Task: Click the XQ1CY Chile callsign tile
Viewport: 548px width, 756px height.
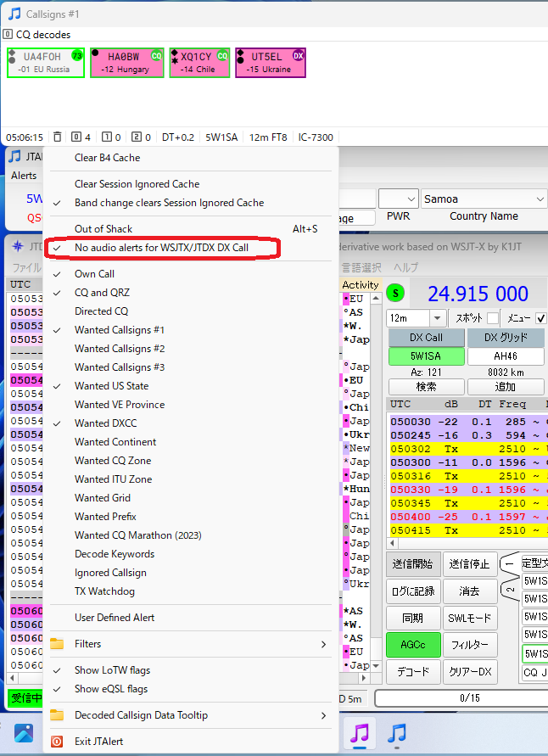Action: coord(199,62)
